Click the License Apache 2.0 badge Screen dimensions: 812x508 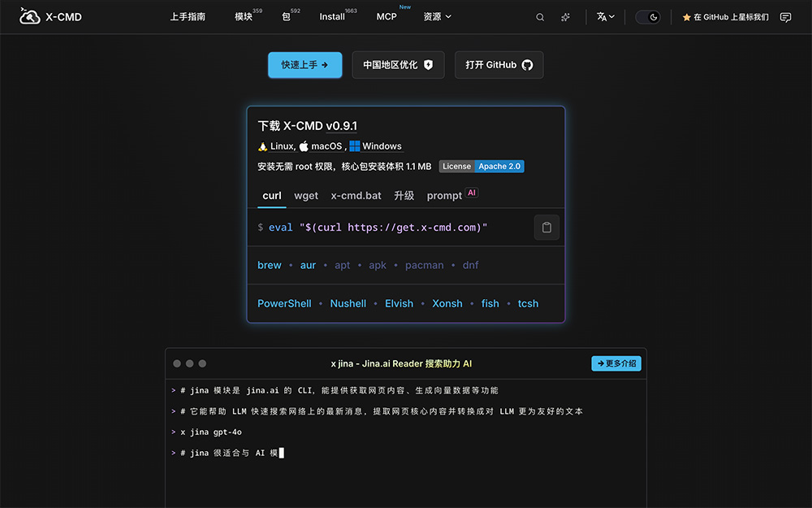(x=482, y=167)
